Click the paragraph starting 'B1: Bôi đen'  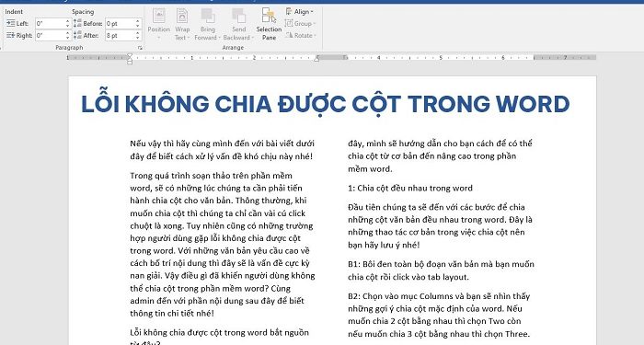point(441,270)
